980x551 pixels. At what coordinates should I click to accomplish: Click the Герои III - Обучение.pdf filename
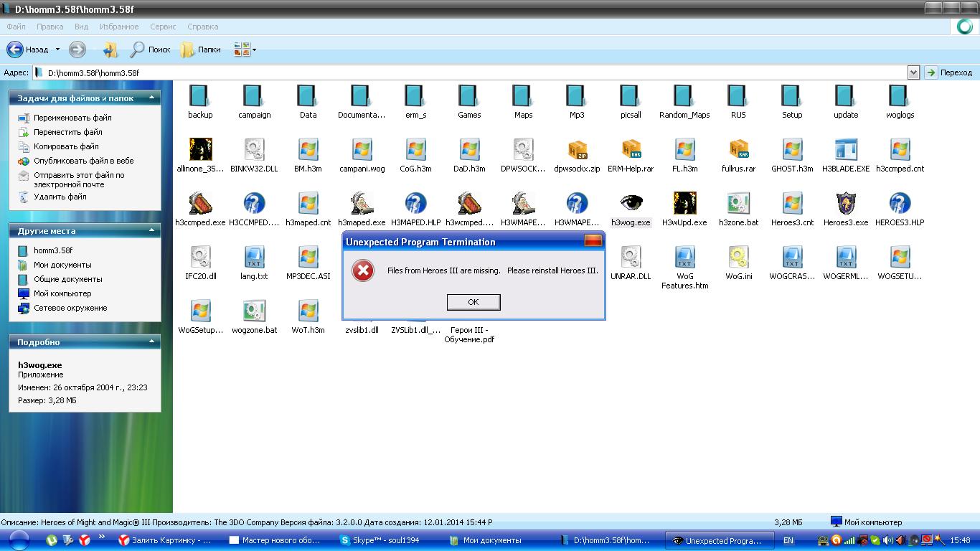(x=469, y=335)
